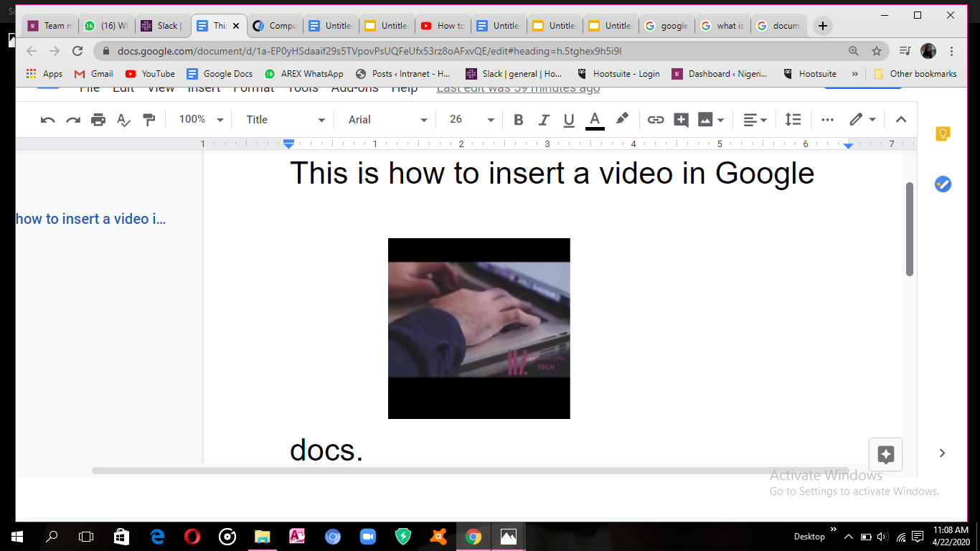Open the 100% zoom level dropdown
980x551 pixels.
(x=201, y=120)
